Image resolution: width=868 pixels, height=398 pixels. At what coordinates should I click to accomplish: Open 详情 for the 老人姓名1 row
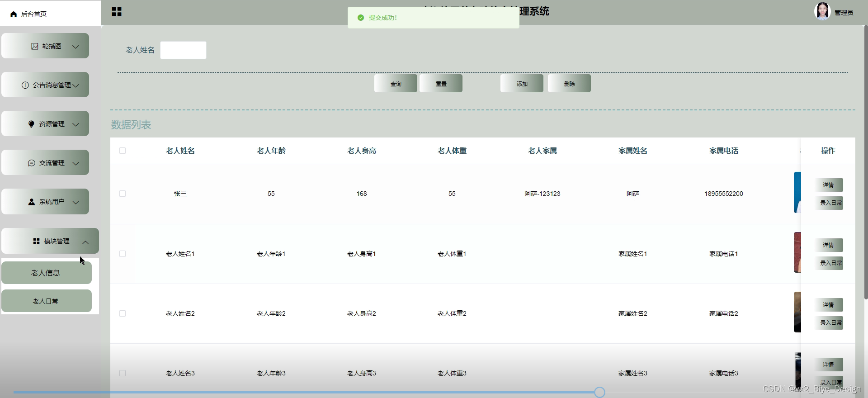coord(829,245)
